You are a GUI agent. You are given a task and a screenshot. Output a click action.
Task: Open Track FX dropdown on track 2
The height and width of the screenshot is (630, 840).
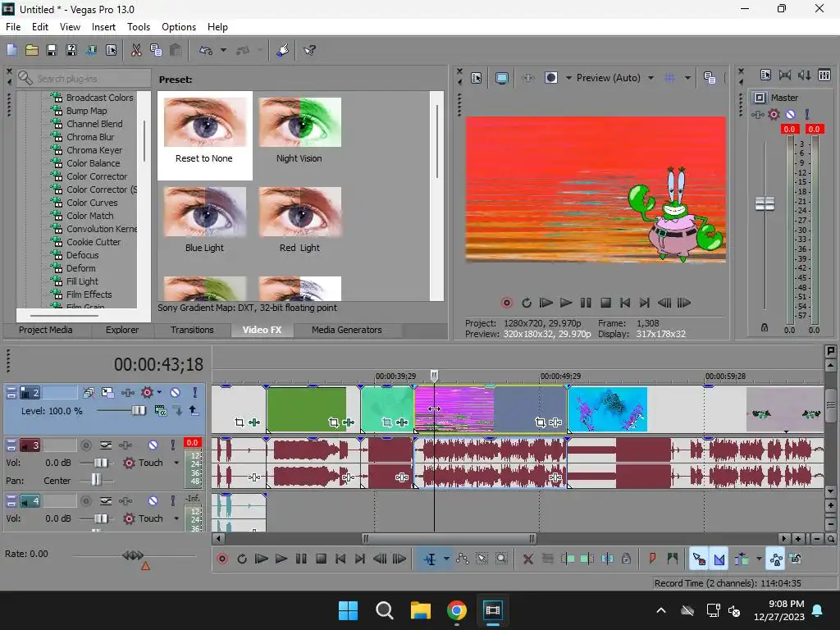[160, 393]
